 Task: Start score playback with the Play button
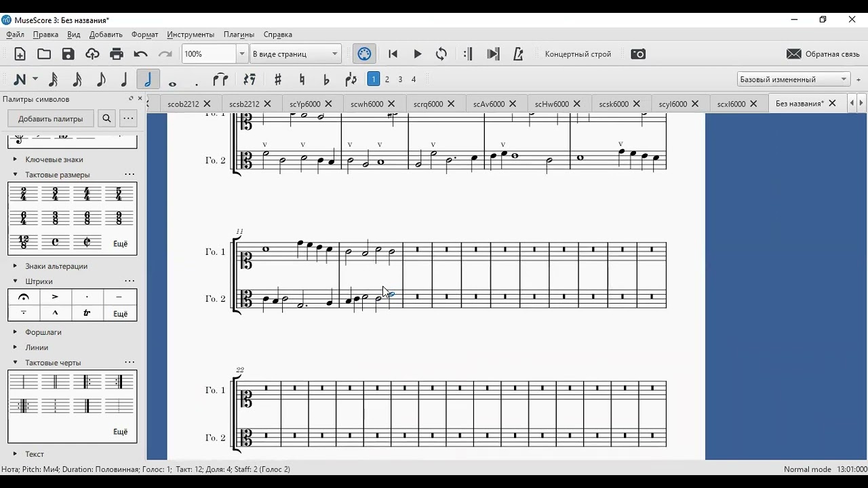click(418, 54)
